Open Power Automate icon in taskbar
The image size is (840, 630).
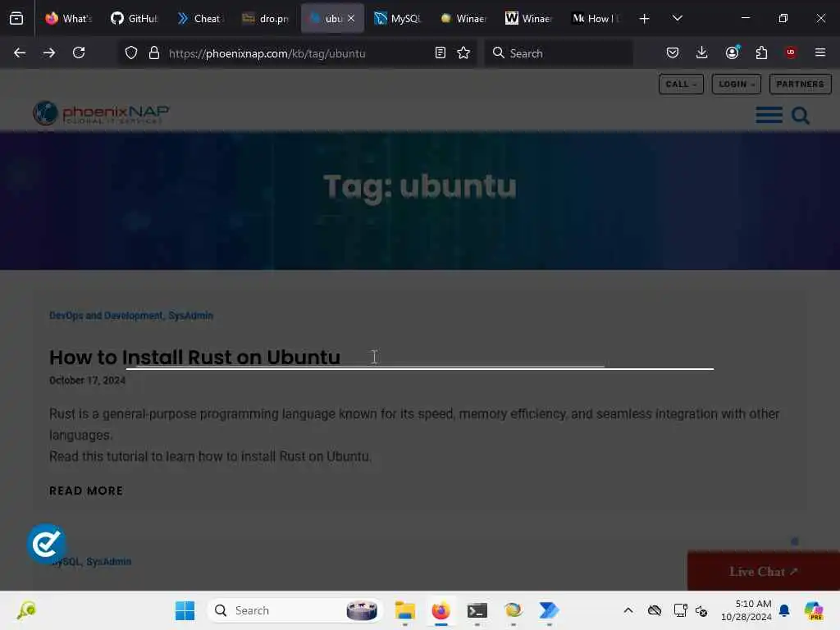coord(549,610)
